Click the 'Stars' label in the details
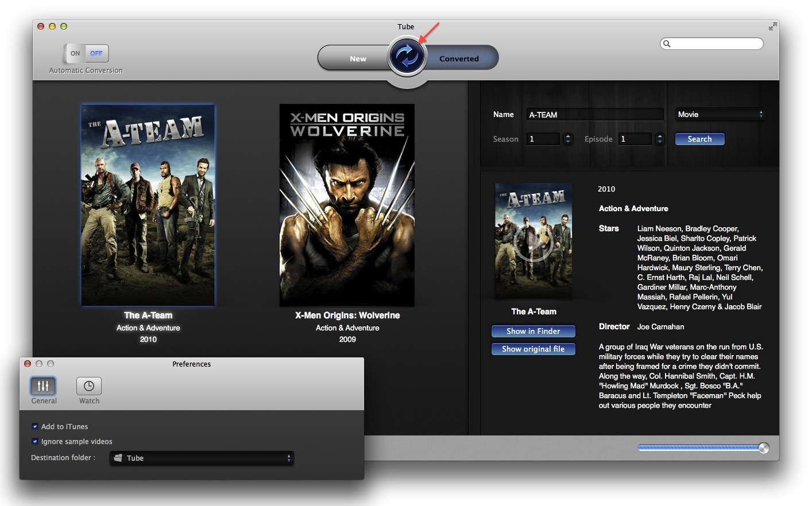This screenshot has width=812, height=506. point(609,228)
